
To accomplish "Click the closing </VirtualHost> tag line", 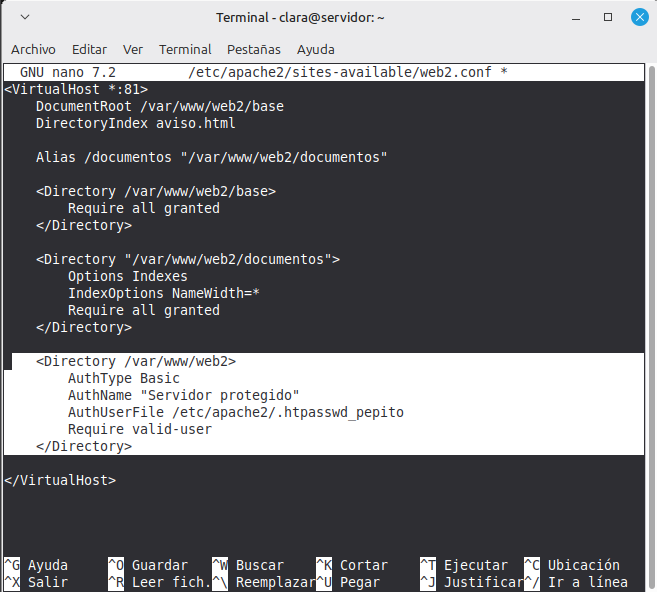I will [x=60, y=480].
